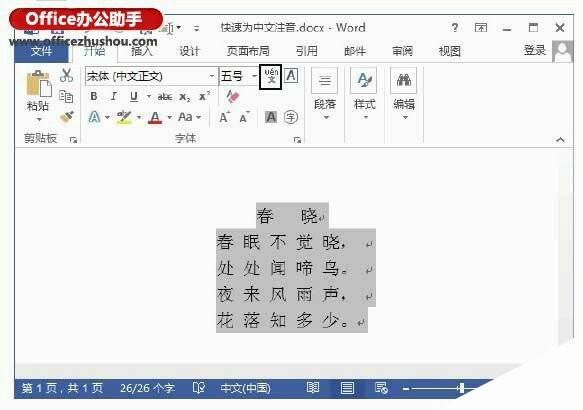
Task: Open the 邮件 Mailings tab
Action: click(355, 51)
